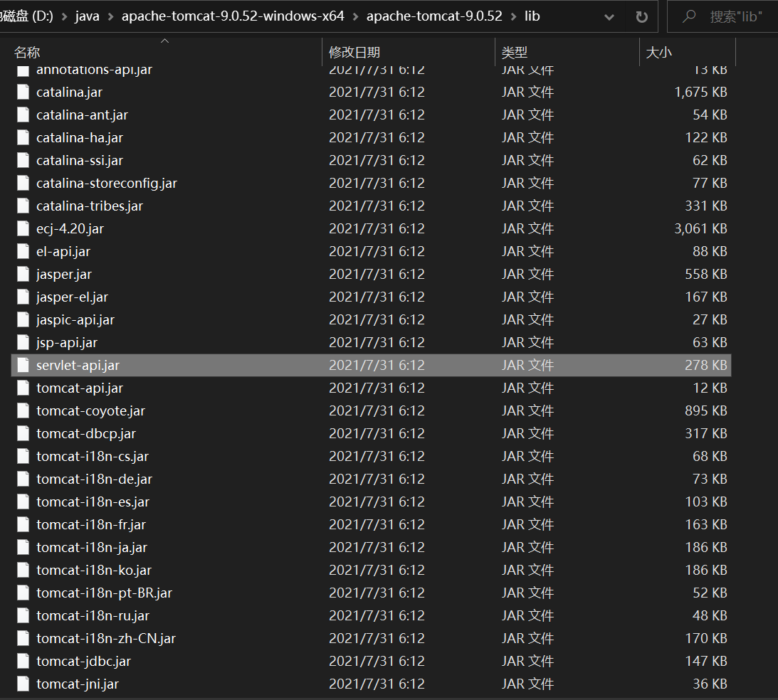Screen dimensions: 778x700
Task: Select the file name tomcat-i18n-pt-BR.jar
Action: [104, 593]
